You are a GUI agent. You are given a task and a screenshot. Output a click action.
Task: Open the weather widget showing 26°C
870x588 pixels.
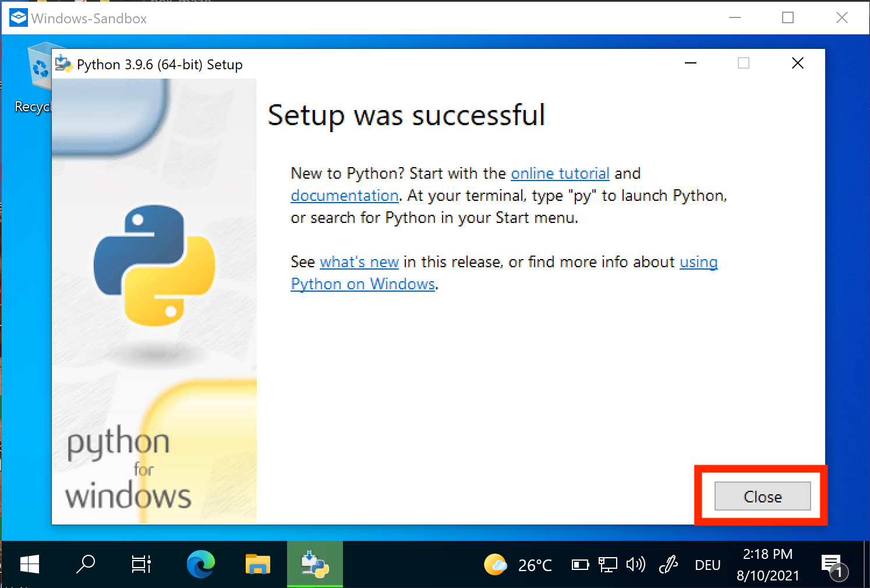coord(518,565)
